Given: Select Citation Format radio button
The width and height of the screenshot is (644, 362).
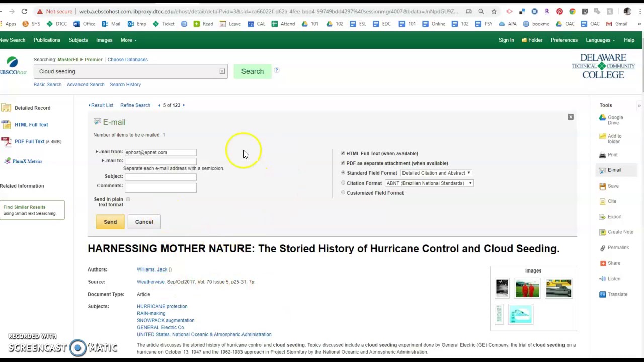Looking at the screenshot, I should click(343, 183).
